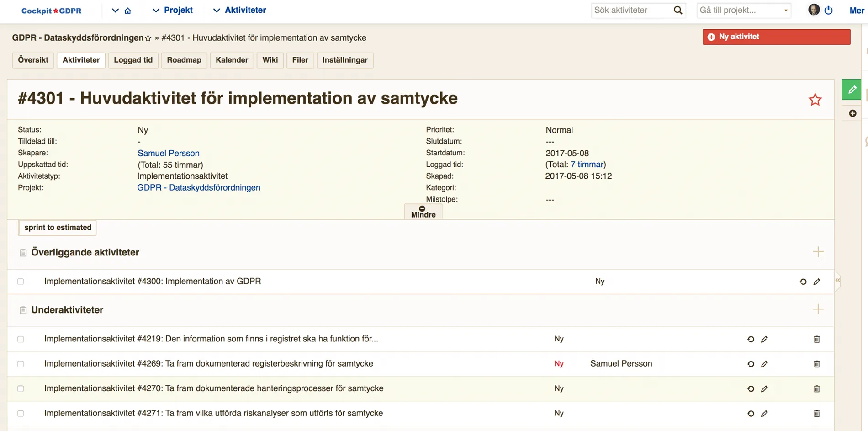Click the refresh icon on task #4300
This screenshot has width=868, height=431.
click(803, 282)
